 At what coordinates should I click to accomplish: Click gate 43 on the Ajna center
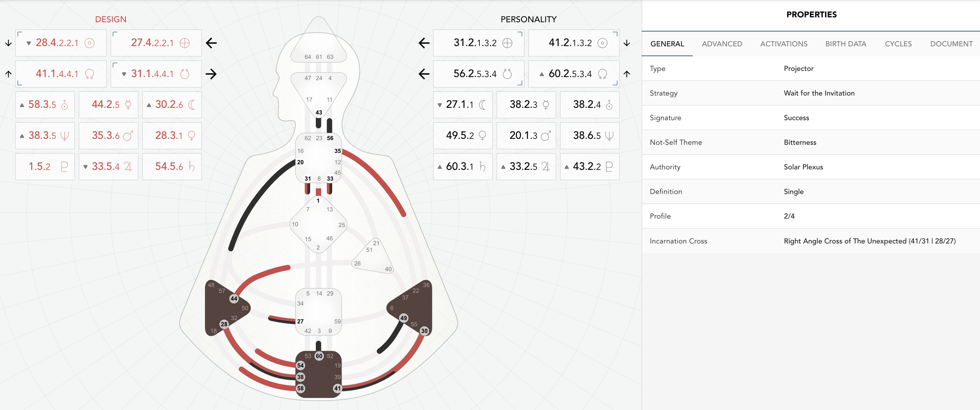tap(319, 113)
